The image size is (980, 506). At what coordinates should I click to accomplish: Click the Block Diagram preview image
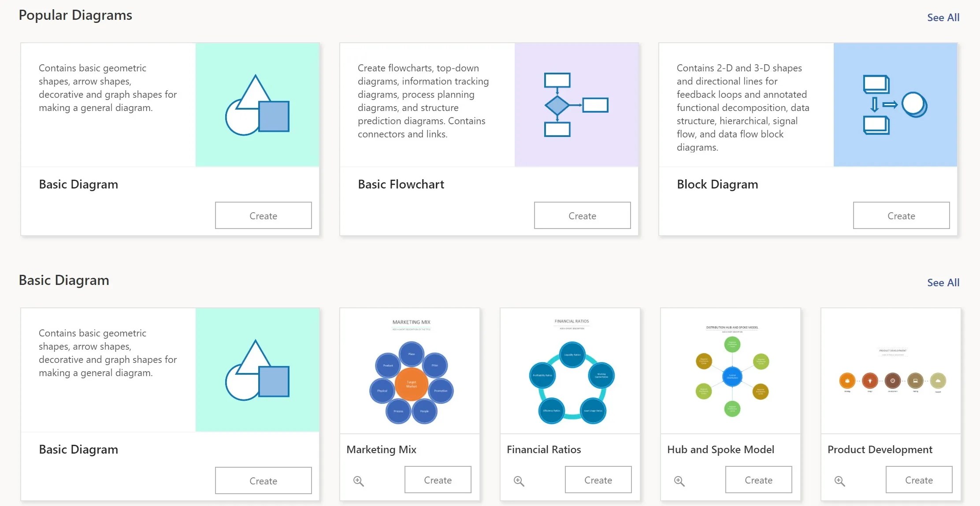895,104
